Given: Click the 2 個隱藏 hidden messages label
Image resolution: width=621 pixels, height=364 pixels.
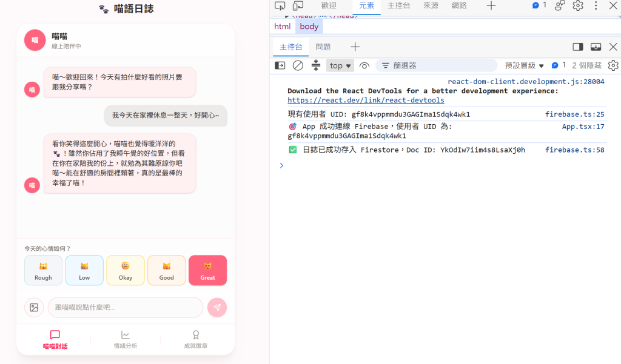Looking at the screenshot, I should click(x=586, y=65).
